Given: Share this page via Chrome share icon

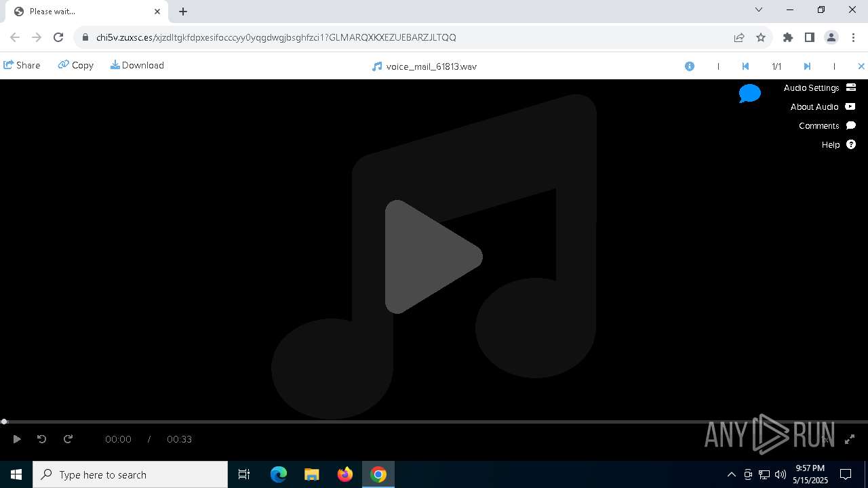Looking at the screenshot, I should pyautogui.click(x=739, y=37).
